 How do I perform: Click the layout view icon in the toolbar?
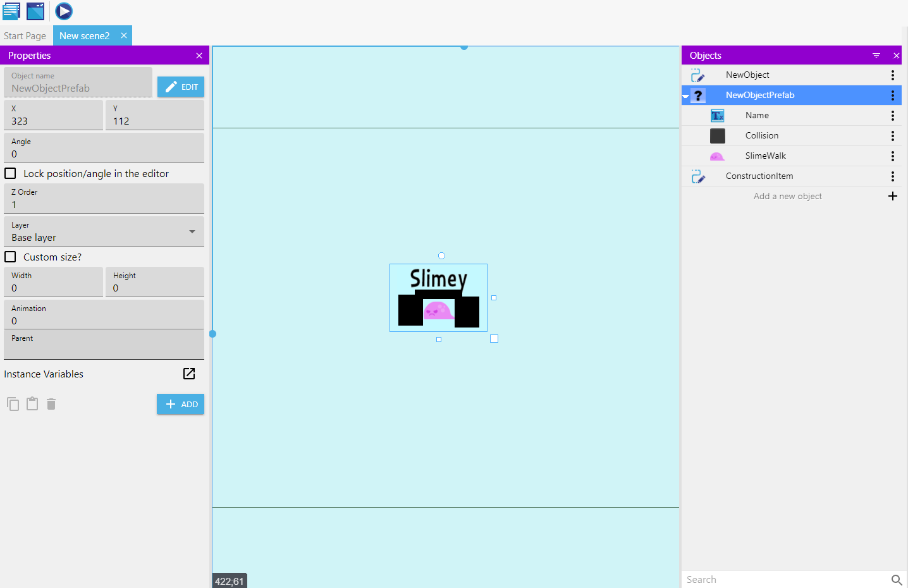click(x=35, y=11)
